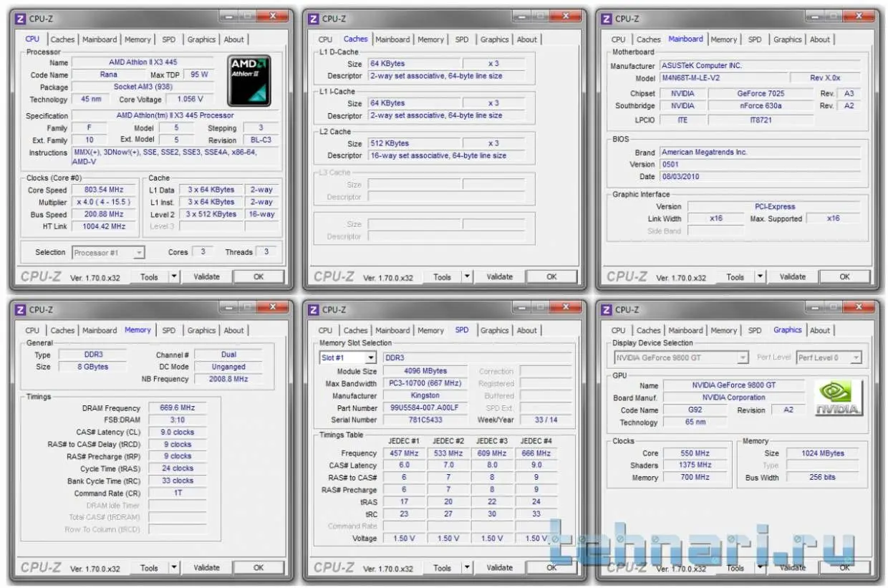This screenshot has height=588, width=888.
Task: Click OK in the CPU tab window
Action: click(x=259, y=276)
